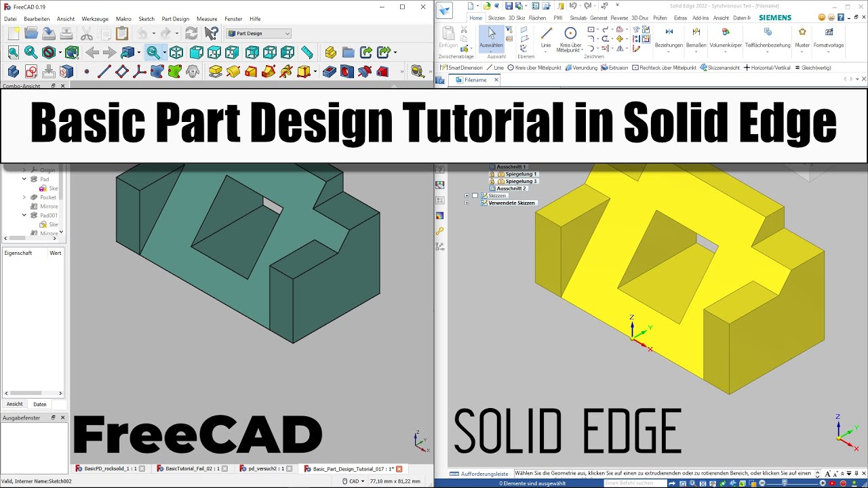
Task: Click FreeCAD's open file folder icon
Action: (31, 33)
